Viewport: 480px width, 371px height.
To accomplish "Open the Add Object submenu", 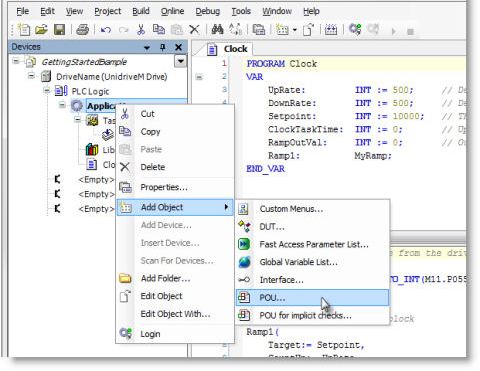I will [x=175, y=207].
